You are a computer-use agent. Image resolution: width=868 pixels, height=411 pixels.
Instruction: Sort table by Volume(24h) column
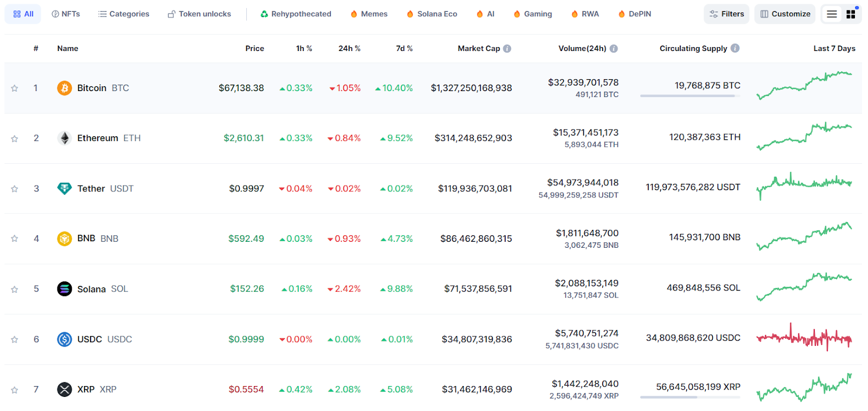[582, 48]
